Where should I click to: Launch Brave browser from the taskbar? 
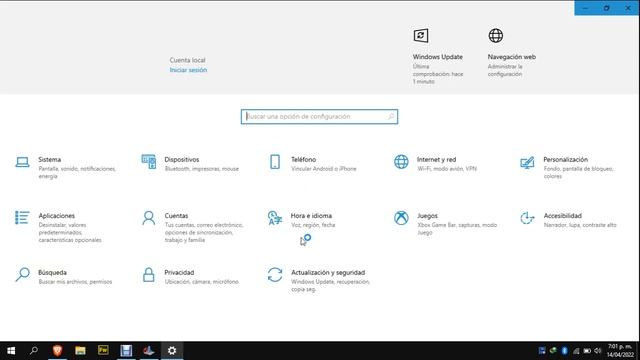pyautogui.click(x=58, y=351)
